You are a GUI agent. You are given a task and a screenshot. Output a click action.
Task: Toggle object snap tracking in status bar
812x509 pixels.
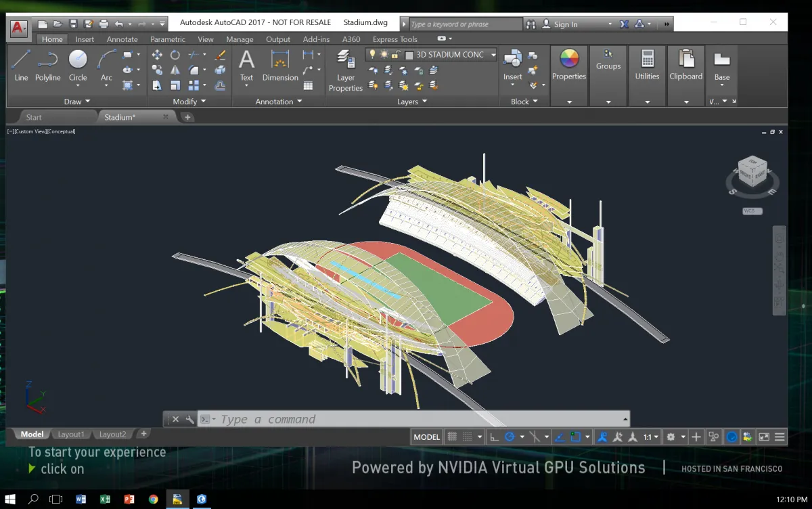(560, 437)
